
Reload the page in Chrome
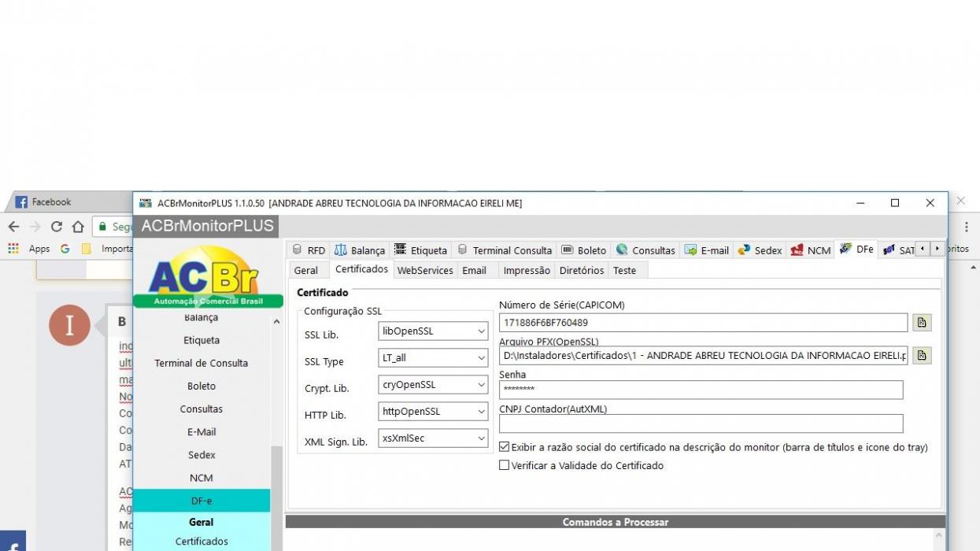pos(57,227)
